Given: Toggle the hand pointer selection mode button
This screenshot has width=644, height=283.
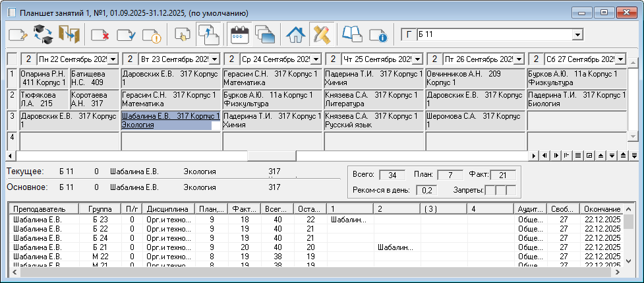Looking at the screenshot, I should [x=183, y=34].
